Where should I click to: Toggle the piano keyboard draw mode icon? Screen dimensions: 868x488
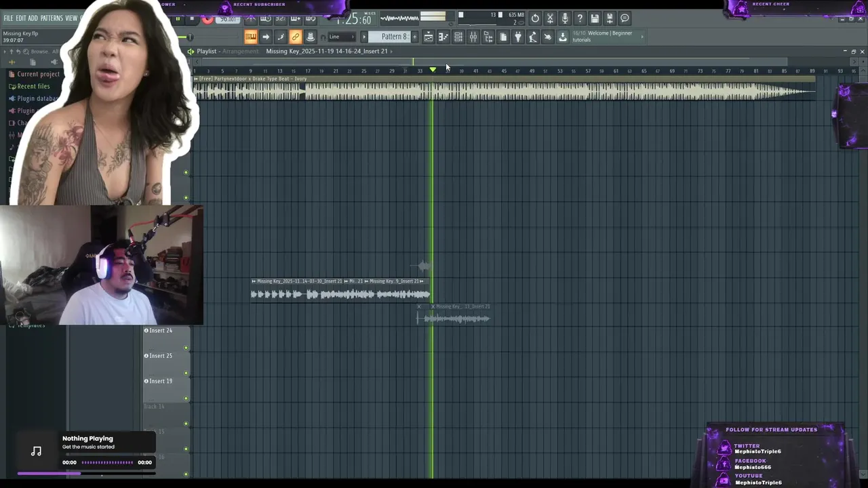(251, 37)
